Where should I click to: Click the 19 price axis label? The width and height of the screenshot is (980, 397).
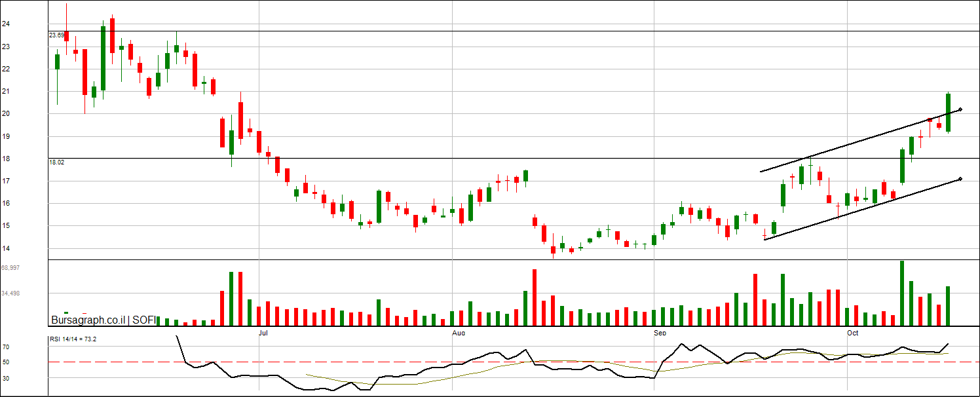5,136
